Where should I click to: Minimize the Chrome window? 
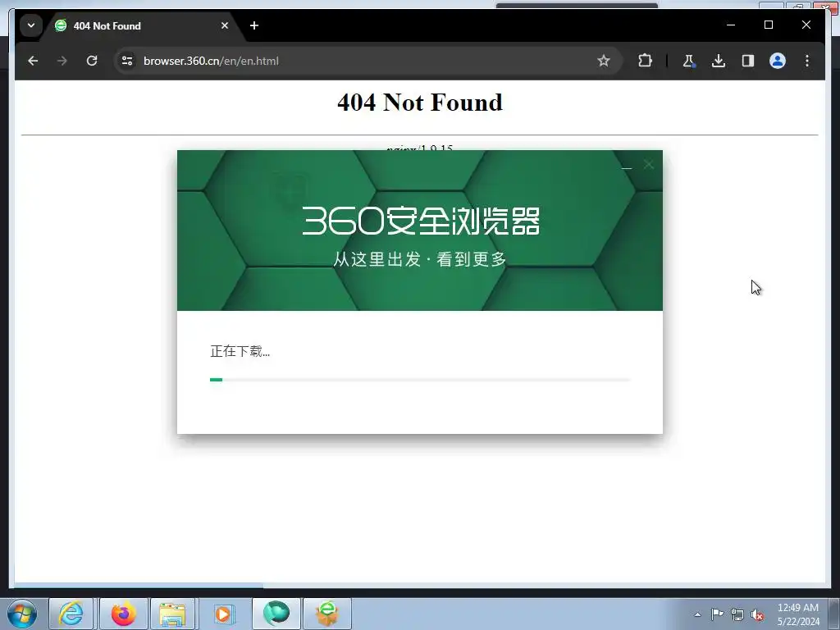(731, 25)
